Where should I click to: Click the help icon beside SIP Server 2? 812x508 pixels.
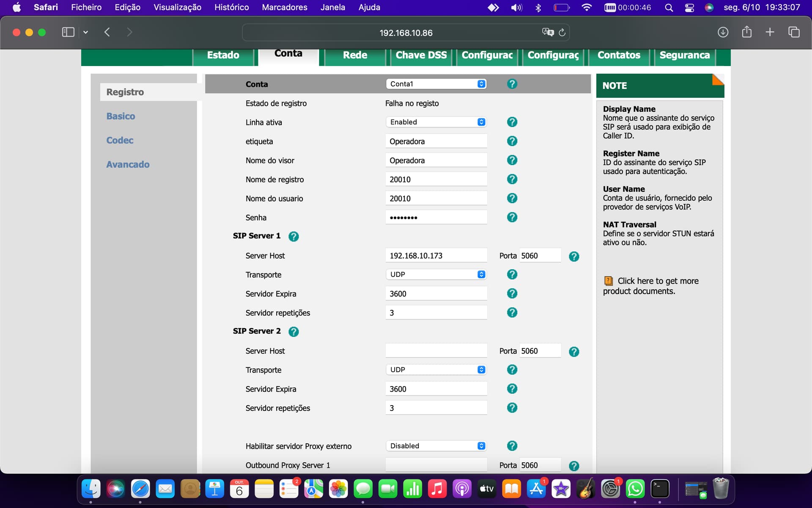click(294, 331)
